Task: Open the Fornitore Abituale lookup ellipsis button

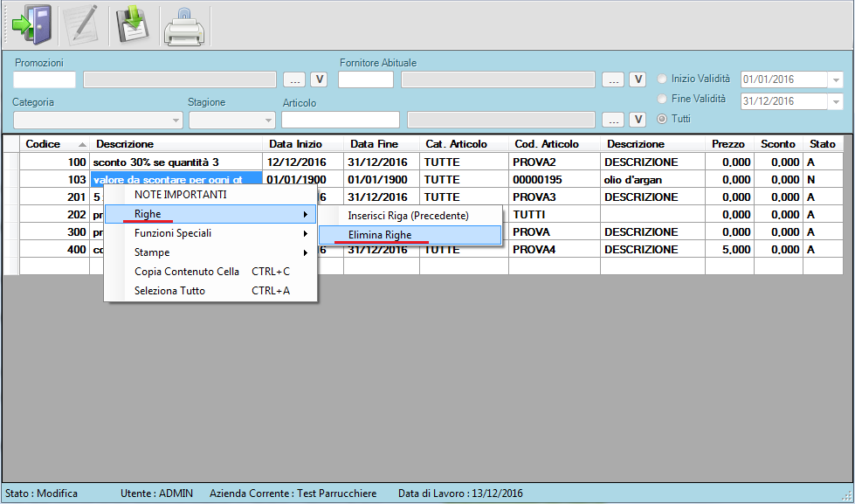Action: [x=613, y=79]
